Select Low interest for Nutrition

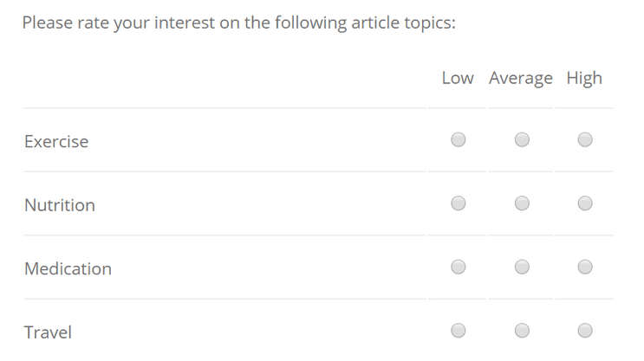pyautogui.click(x=458, y=203)
